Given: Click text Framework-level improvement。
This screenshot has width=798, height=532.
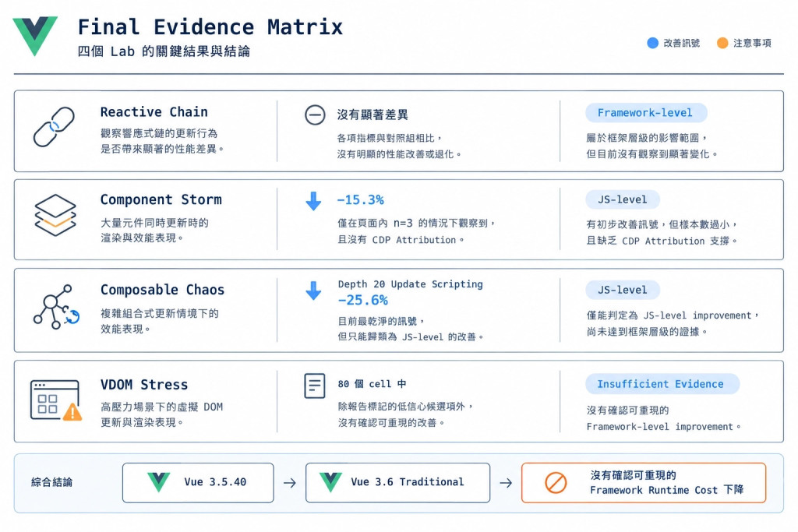Looking at the screenshot, I should click(664, 427).
